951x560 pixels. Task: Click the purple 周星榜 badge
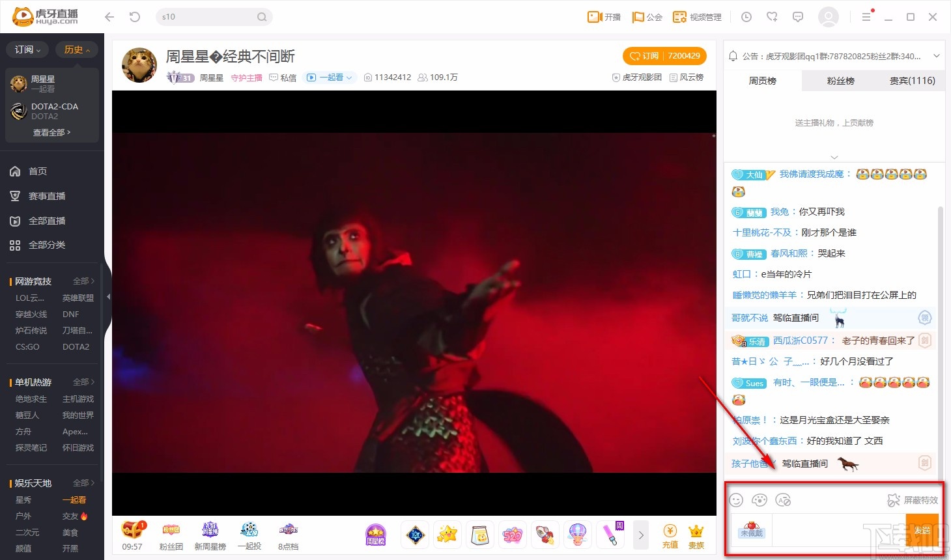[376, 535]
